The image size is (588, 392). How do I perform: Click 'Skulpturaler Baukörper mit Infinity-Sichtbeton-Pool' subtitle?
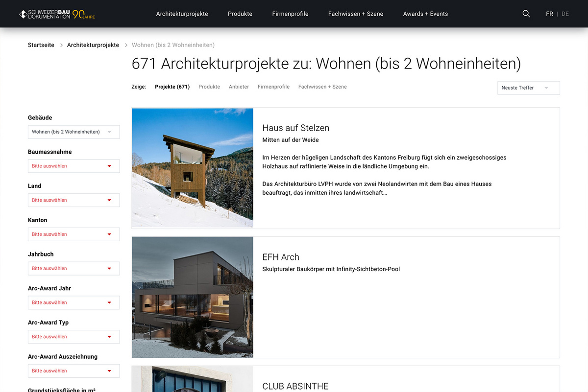pyautogui.click(x=331, y=269)
